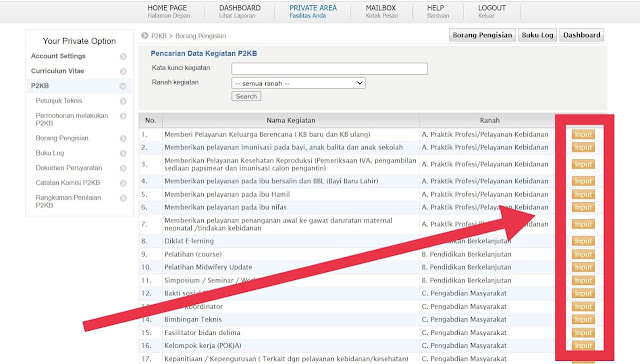This screenshot has height=364, width=640.
Task: Open the HOME PAGE menu
Action: tap(169, 11)
